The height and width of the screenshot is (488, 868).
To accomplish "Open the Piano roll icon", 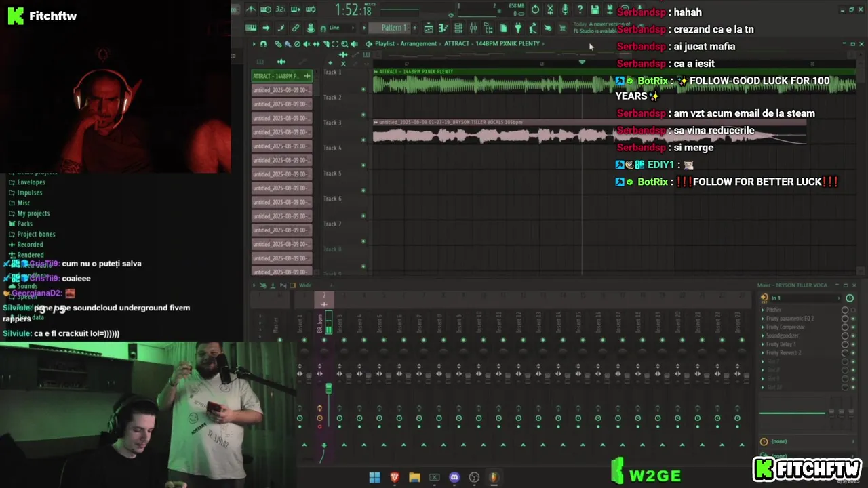I will pos(443,28).
